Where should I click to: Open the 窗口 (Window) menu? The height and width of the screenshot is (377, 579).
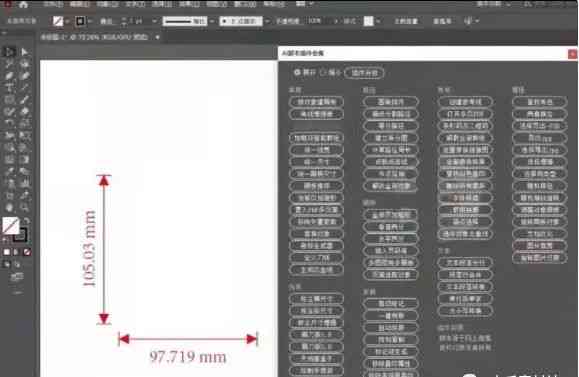click(x=246, y=4)
